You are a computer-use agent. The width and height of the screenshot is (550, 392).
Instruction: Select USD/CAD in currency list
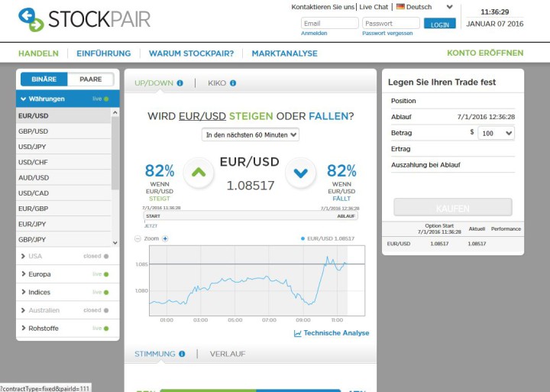click(x=63, y=193)
